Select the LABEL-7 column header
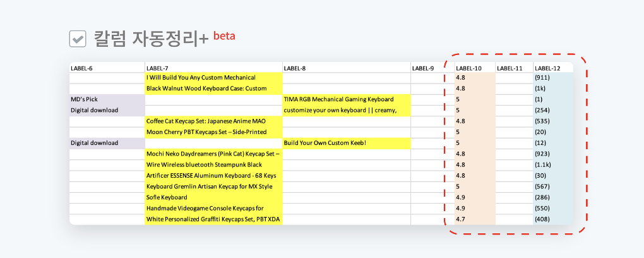Screen dimensions: 644x258 158,68
